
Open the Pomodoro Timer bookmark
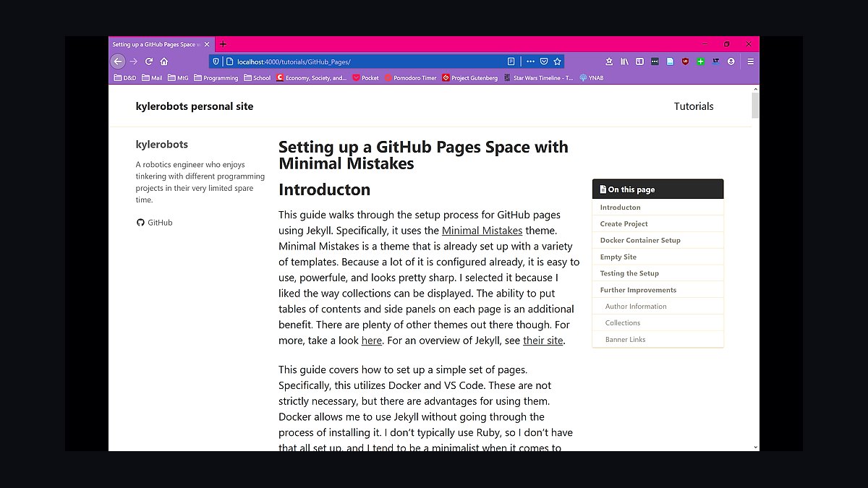[411, 77]
